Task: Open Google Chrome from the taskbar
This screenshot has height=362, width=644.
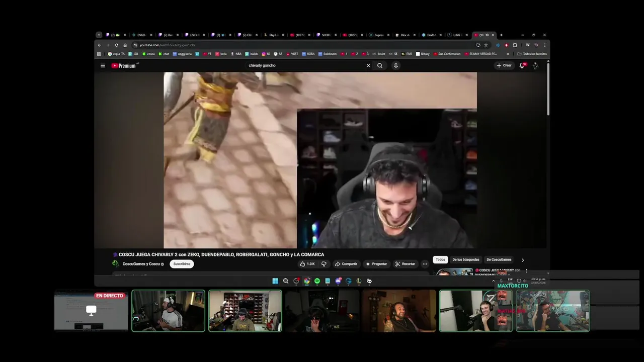Action: 307,281
